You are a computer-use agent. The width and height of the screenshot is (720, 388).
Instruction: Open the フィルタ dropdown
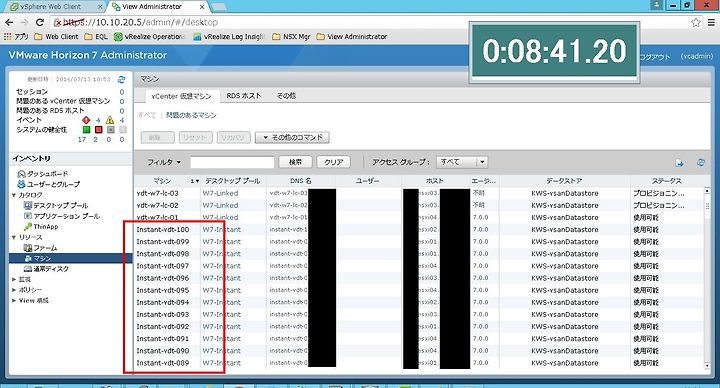tap(163, 162)
